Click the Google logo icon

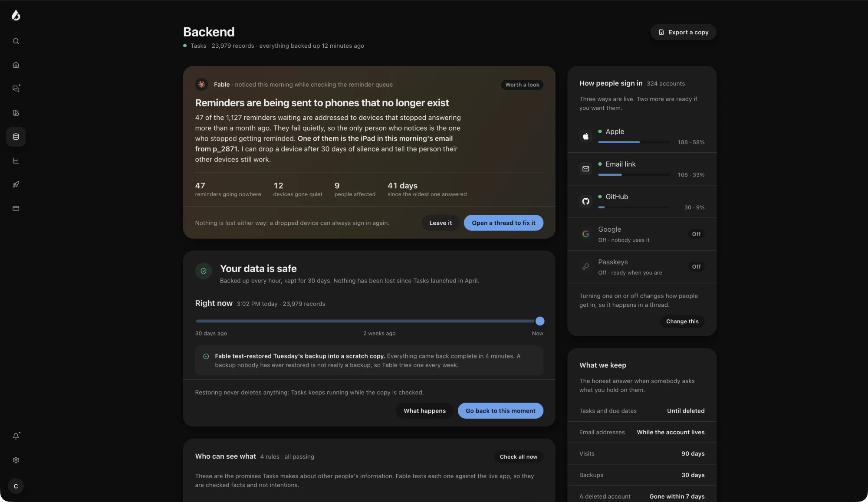(585, 234)
